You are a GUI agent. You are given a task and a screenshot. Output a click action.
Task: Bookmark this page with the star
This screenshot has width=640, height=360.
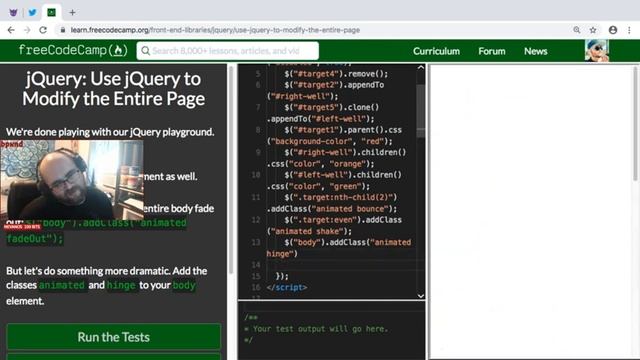[x=593, y=30]
